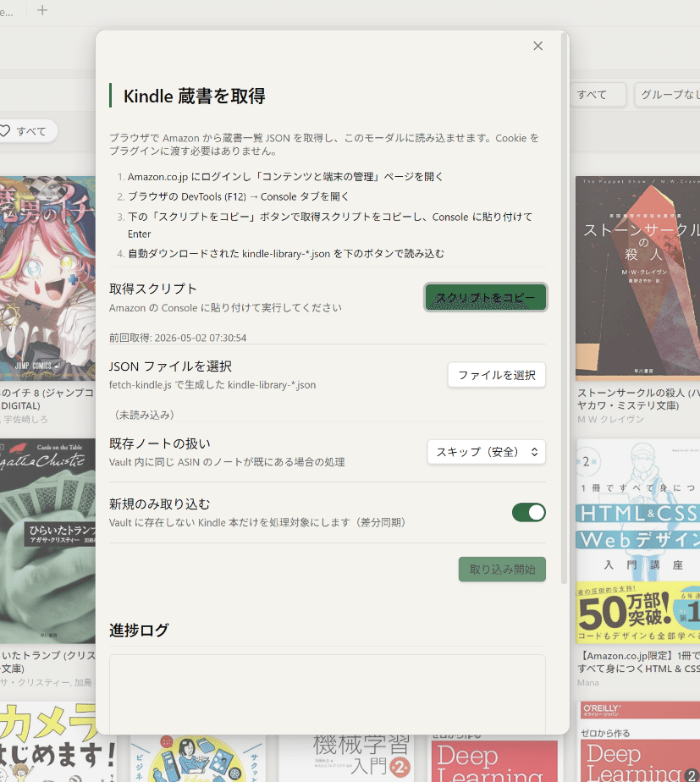The image size is (700, 782).
Task: Click the 既存ノートの扱い label
Action: click(x=160, y=443)
